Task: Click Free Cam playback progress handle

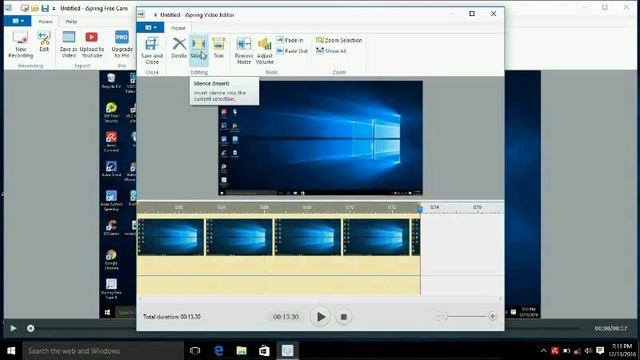Action: (31, 328)
